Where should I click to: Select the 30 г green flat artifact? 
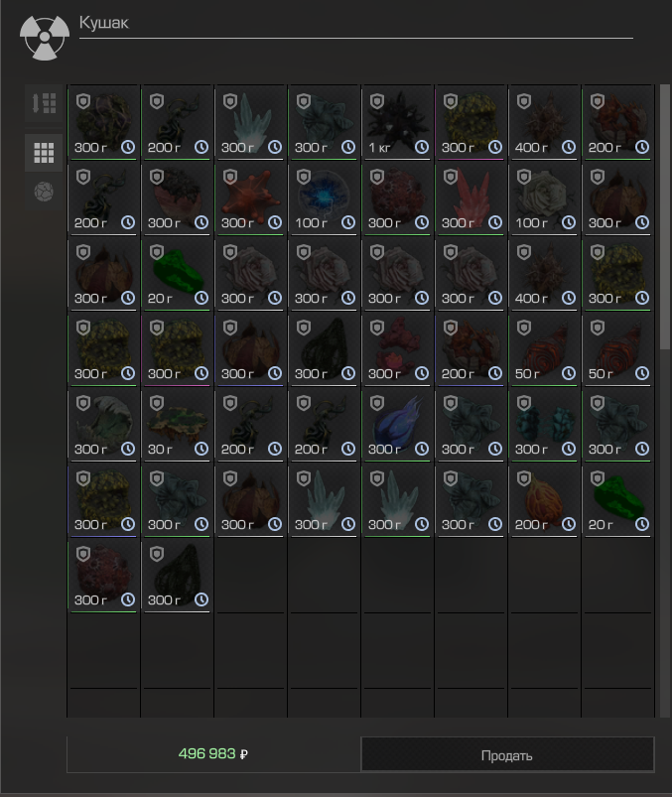(177, 425)
